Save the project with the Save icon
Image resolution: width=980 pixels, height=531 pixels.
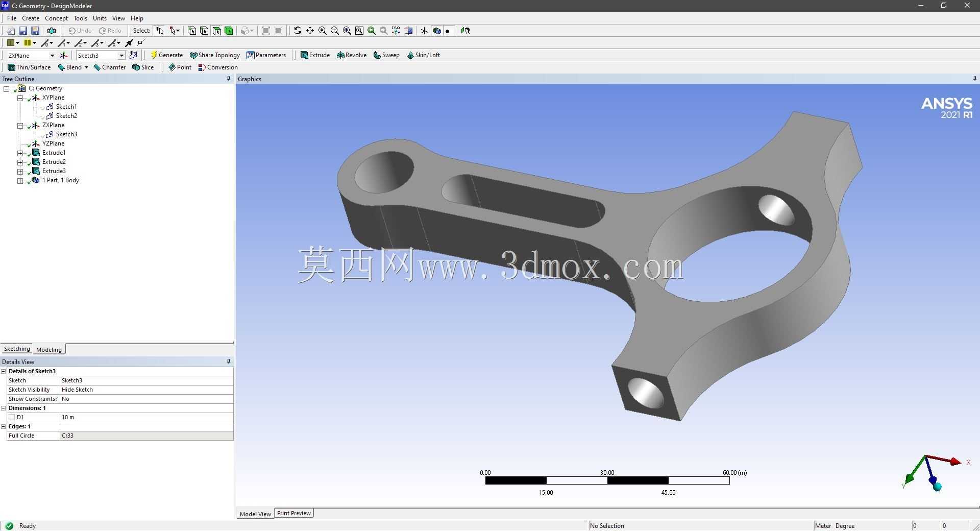point(23,31)
